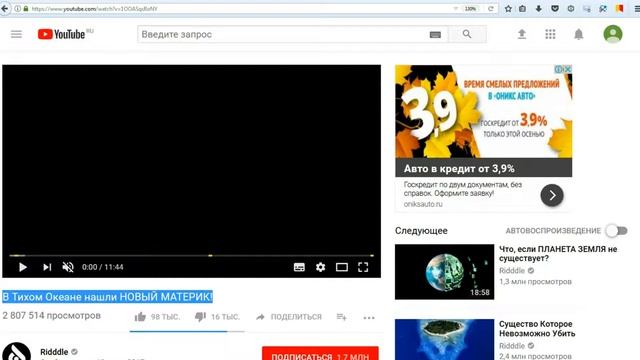This screenshot has height=360, width=640.
Task: Open the on-screen keyboard in search box
Action: click(x=435, y=35)
